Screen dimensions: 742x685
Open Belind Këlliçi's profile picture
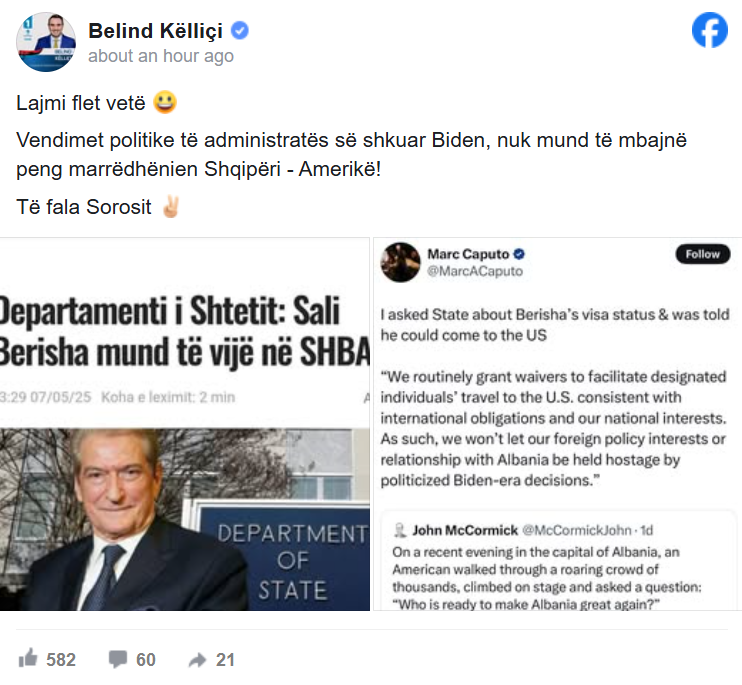(46, 42)
